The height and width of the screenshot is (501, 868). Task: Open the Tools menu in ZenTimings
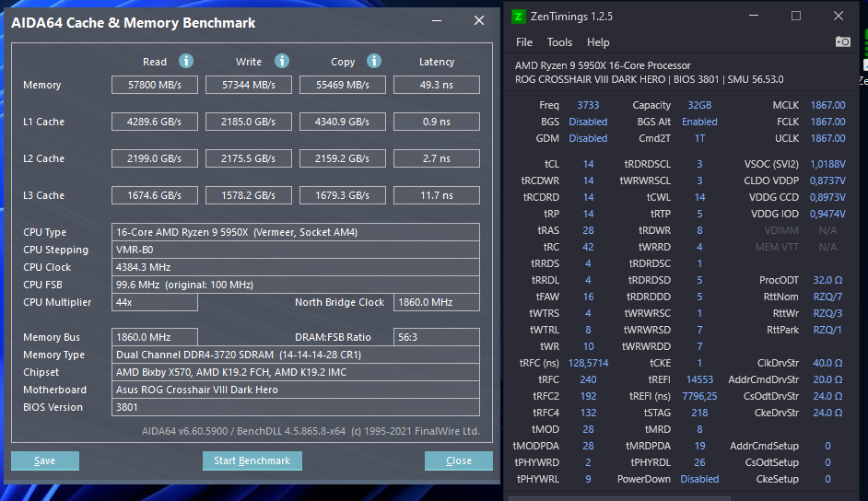559,42
